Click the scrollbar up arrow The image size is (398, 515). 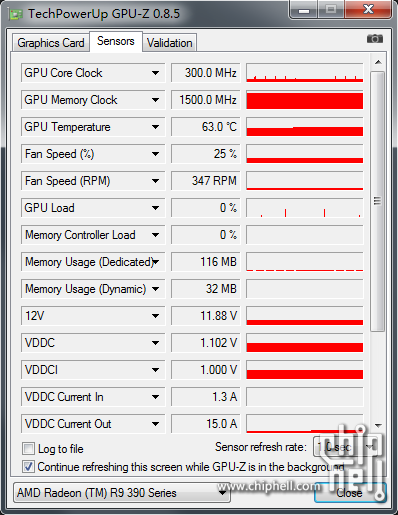point(378,62)
